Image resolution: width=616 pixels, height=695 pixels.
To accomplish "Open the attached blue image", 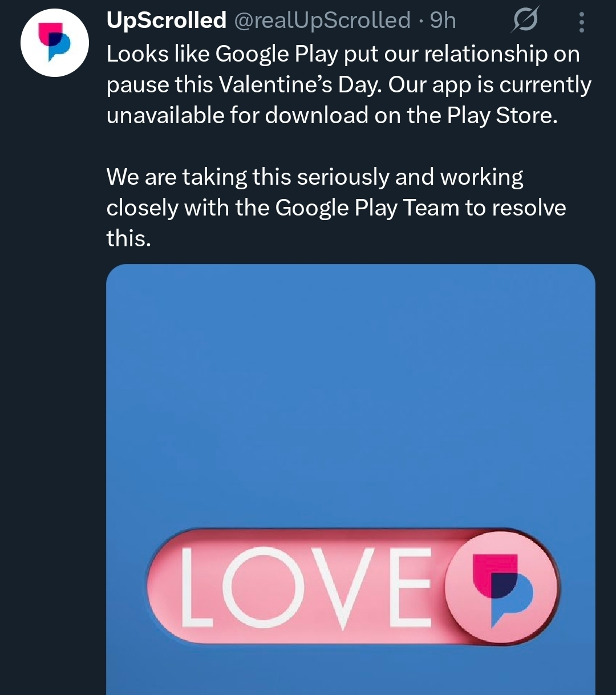I will pos(350,399).
